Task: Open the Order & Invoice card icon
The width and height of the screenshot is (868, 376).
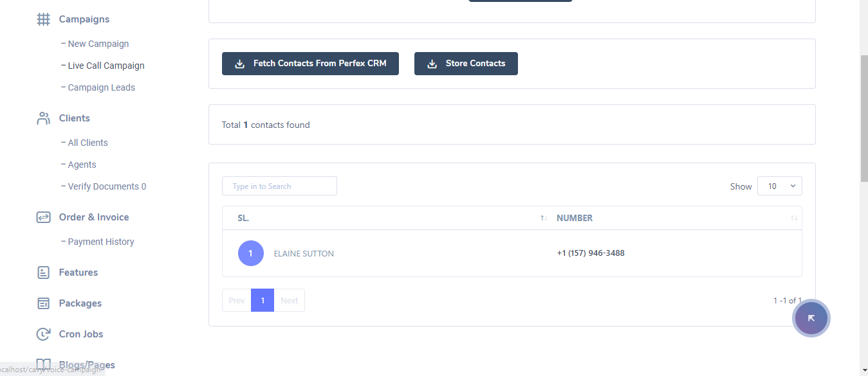Action: click(43, 217)
